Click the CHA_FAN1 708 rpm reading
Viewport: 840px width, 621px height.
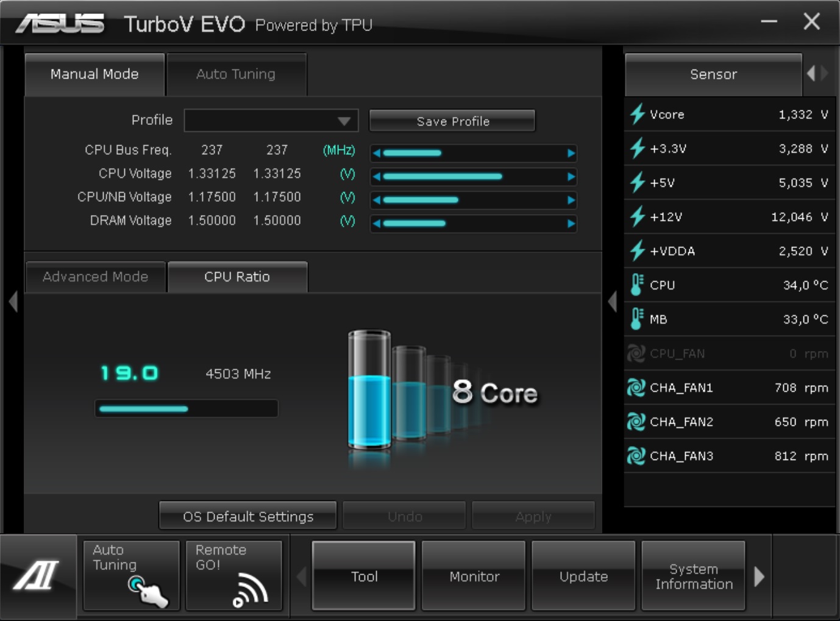(801, 388)
